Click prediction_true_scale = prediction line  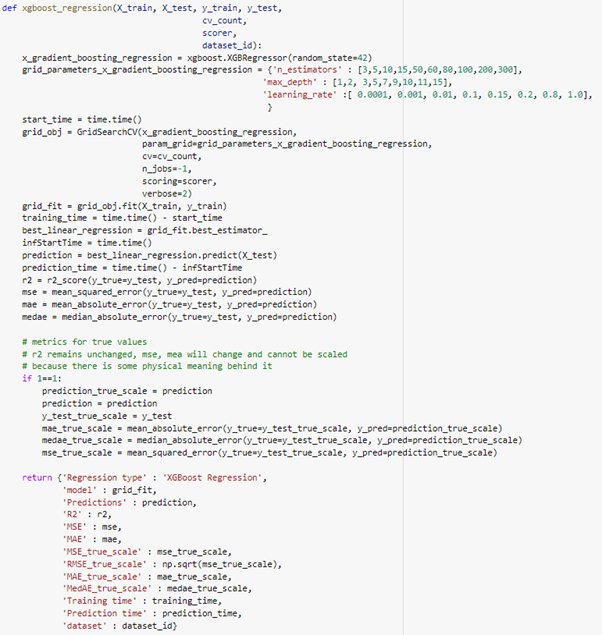[127, 391]
